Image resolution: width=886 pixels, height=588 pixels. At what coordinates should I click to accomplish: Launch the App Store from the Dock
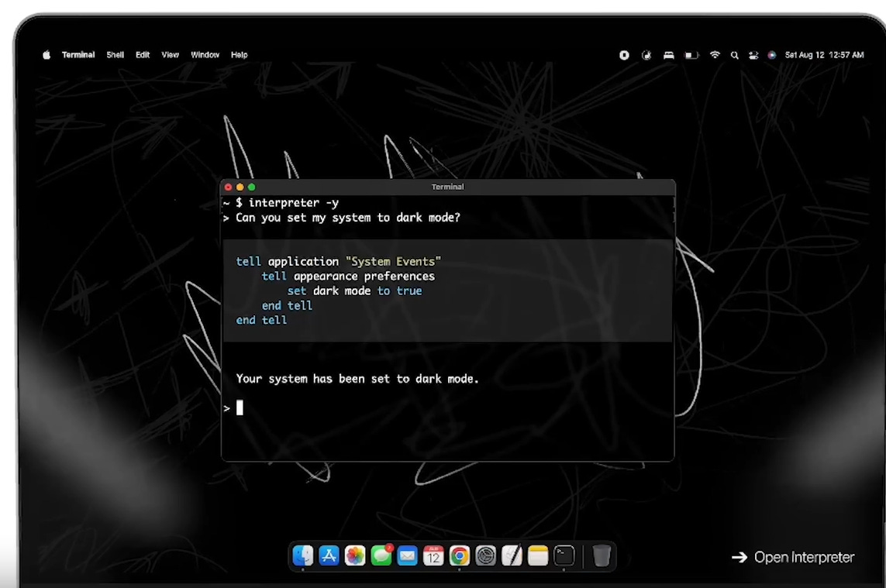tap(329, 555)
